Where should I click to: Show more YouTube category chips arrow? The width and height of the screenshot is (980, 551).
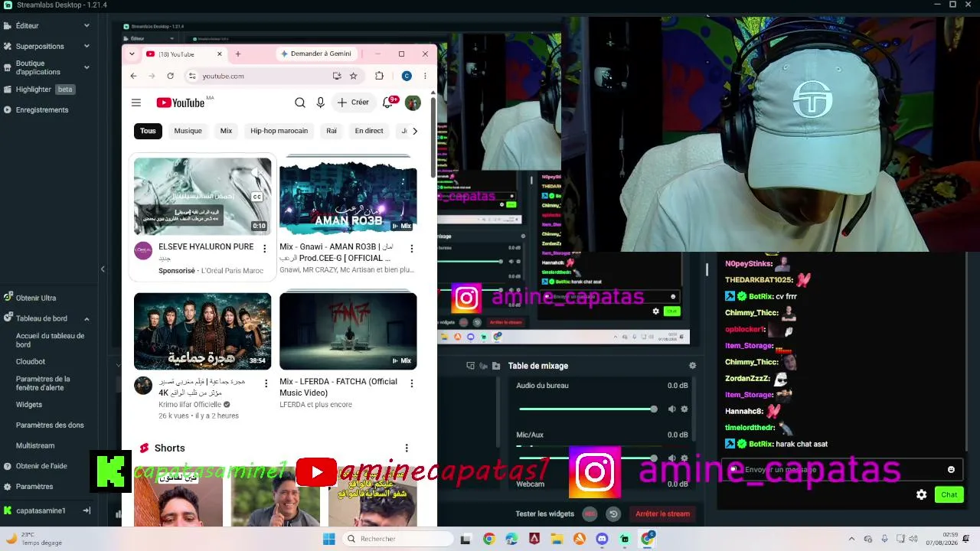tap(415, 131)
